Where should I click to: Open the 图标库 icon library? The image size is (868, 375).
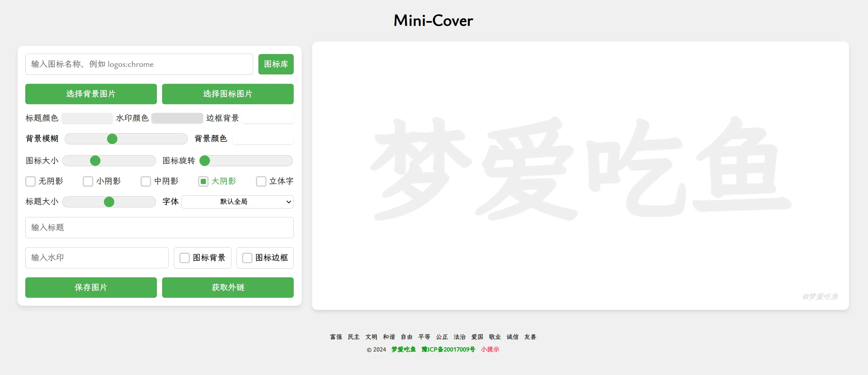pyautogui.click(x=276, y=64)
